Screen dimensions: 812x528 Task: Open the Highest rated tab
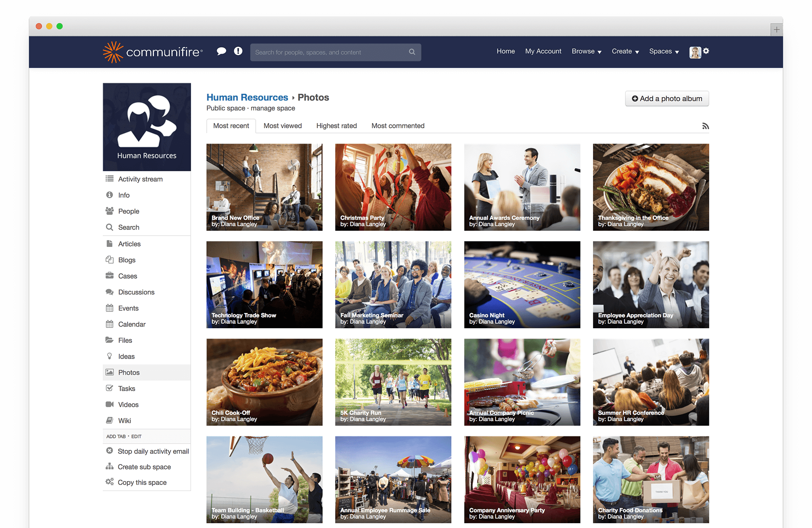(x=336, y=126)
